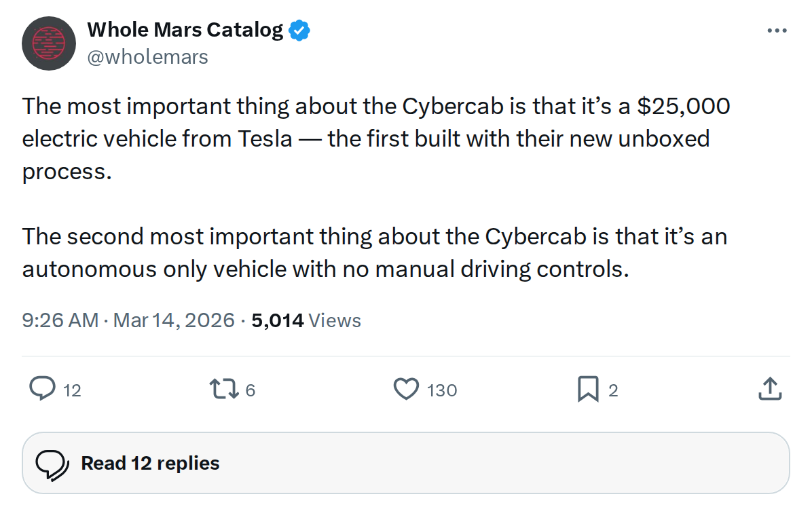Click the blue verified badge next to the name
812x505 pixels.
[x=299, y=29]
